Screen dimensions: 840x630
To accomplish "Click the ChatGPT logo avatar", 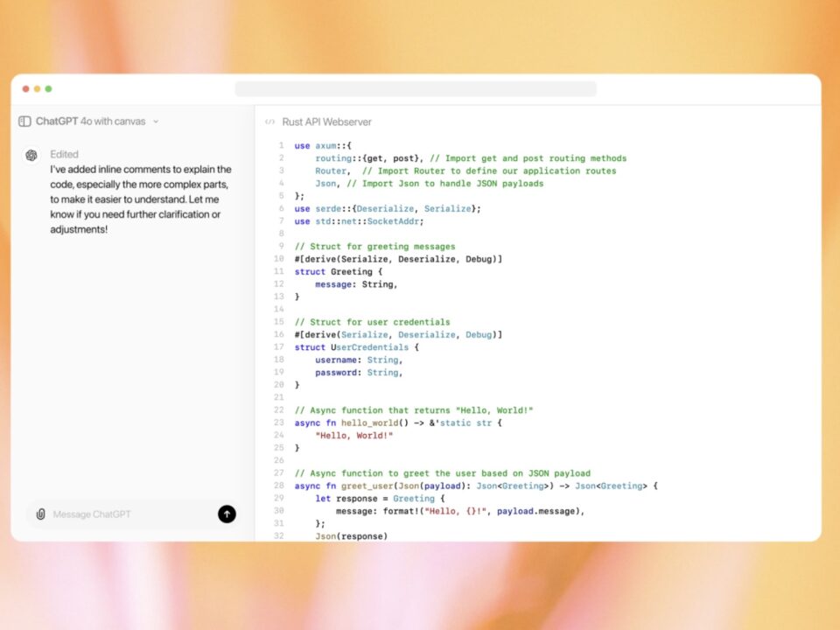I will point(31,155).
